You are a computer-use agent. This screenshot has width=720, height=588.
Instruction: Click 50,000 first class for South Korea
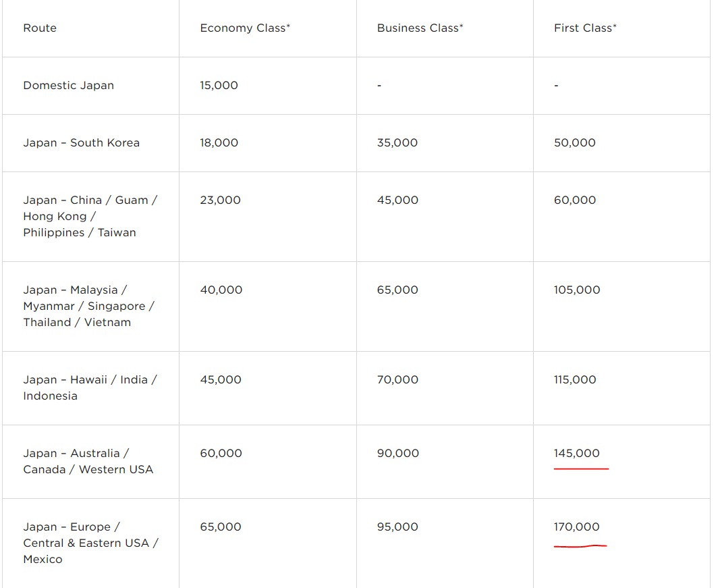[574, 143]
